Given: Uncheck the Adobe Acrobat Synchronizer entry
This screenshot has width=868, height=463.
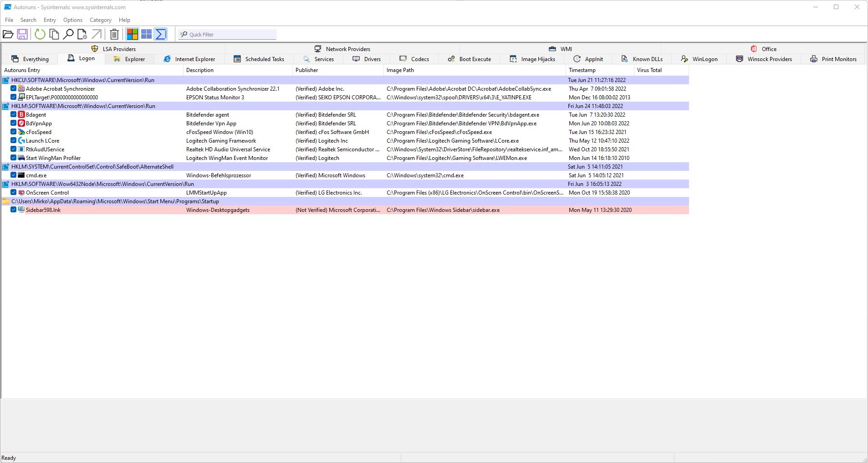Looking at the screenshot, I should click(x=14, y=89).
